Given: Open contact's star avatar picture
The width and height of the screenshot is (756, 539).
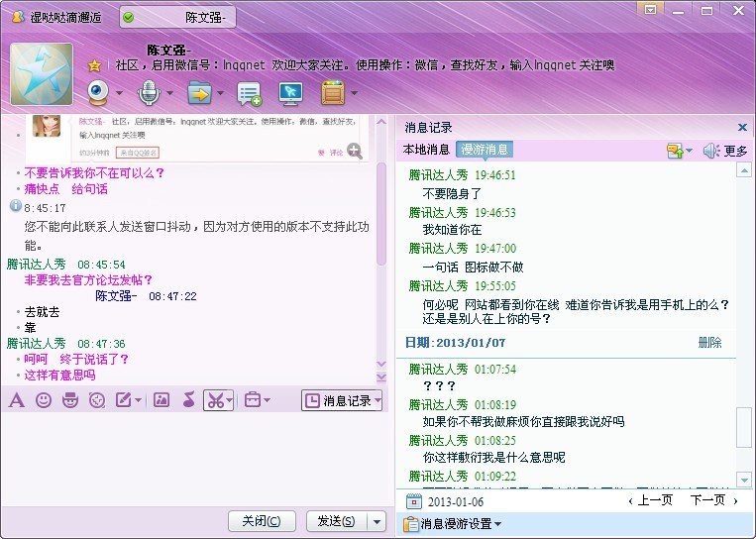Looking at the screenshot, I should pos(42,73).
